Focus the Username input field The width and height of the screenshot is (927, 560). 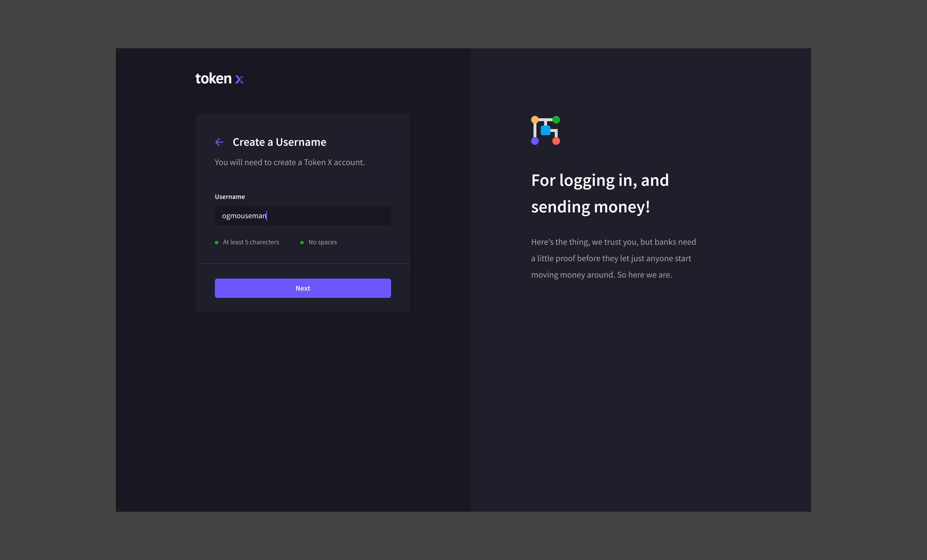[x=302, y=216]
